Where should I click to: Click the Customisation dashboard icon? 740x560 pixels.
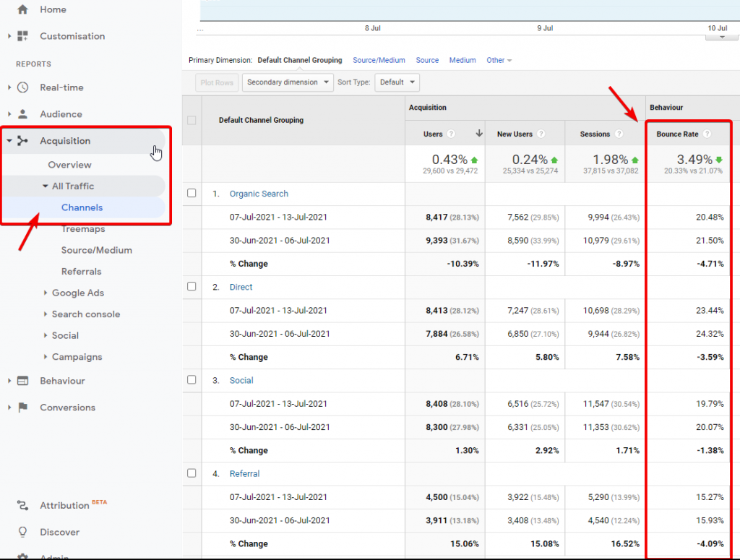click(22, 36)
